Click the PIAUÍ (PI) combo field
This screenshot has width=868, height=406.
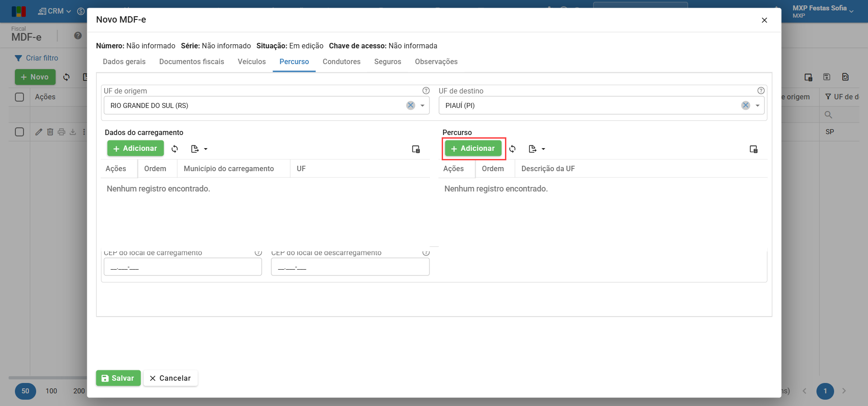[602, 106]
